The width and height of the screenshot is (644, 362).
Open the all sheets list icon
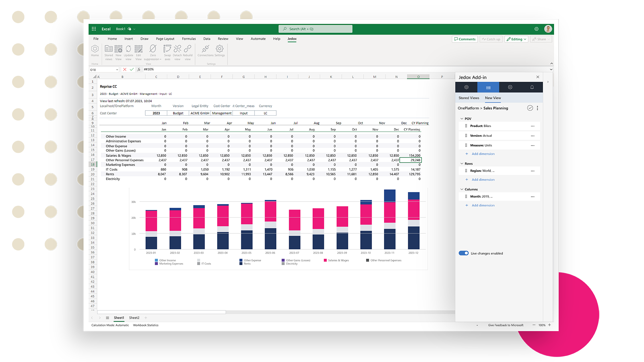point(107,318)
